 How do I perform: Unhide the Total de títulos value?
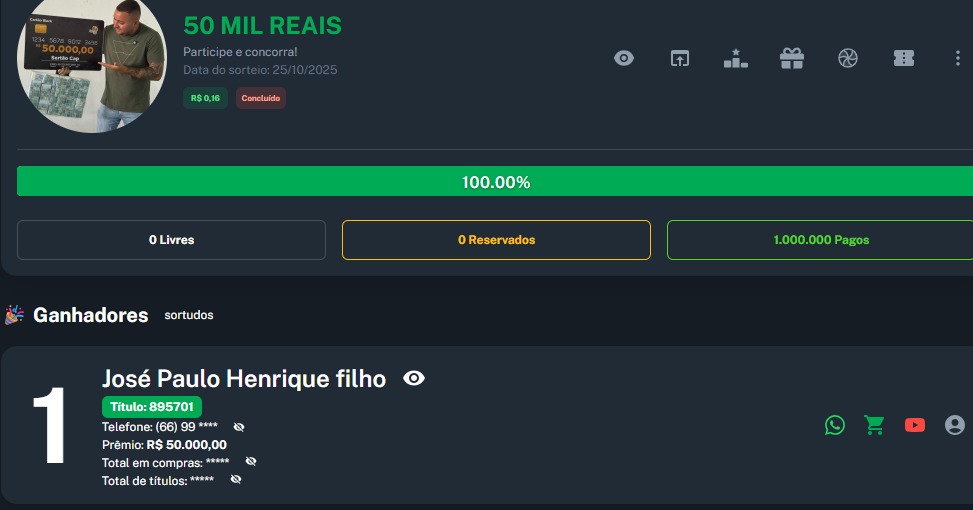coord(236,479)
